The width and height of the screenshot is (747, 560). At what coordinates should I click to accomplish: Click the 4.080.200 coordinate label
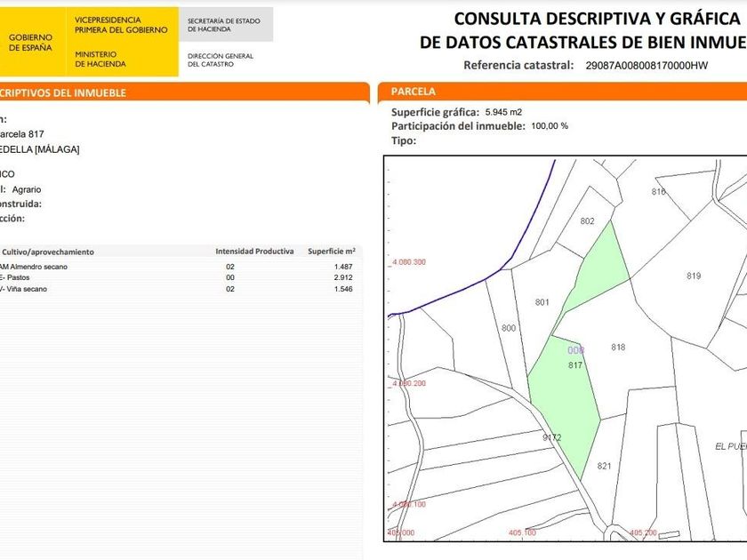(x=409, y=383)
